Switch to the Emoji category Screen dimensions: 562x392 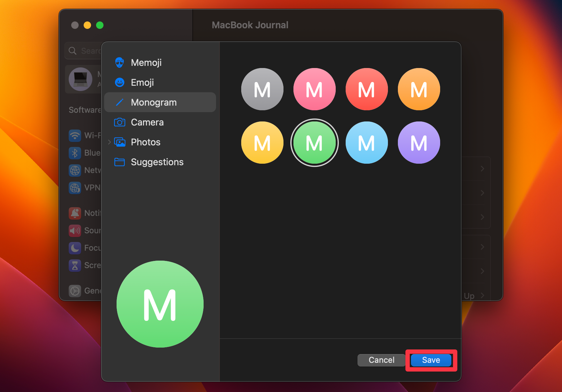point(142,82)
